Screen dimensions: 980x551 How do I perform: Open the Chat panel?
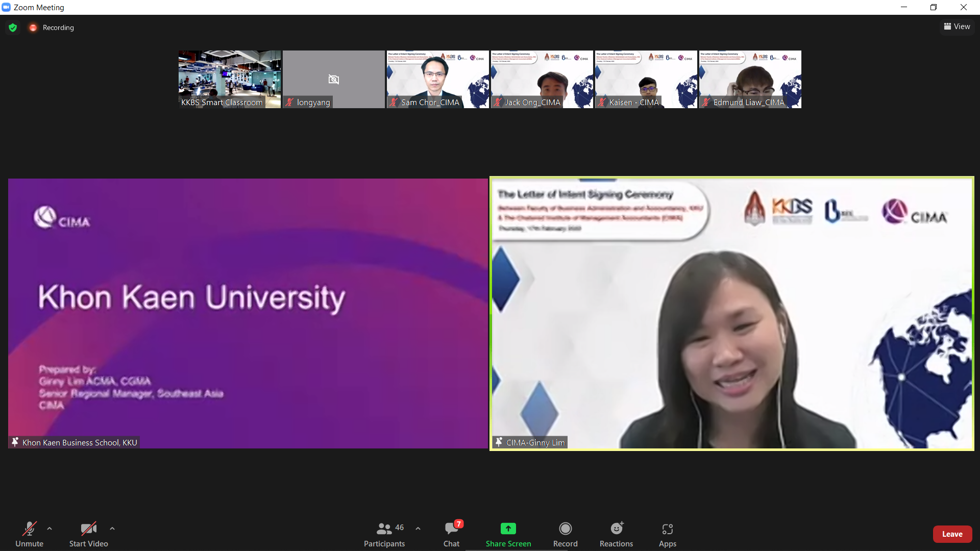pos(451,534)
